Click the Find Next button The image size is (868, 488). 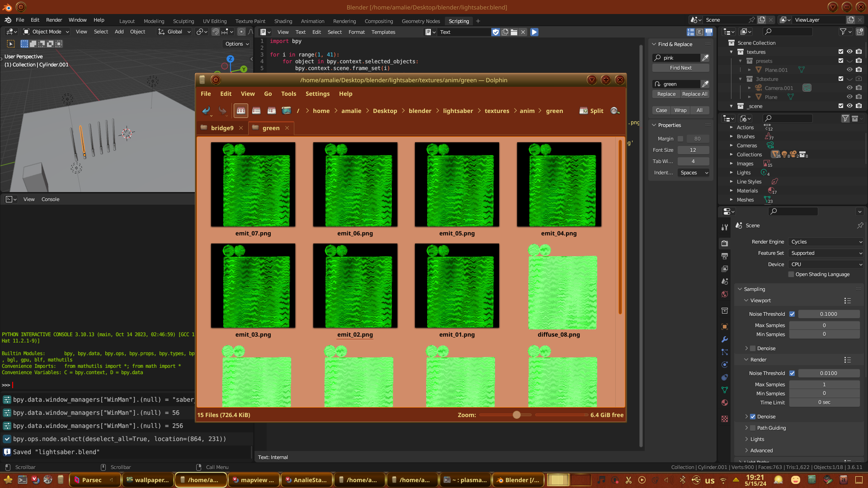(x=680, y=68)
